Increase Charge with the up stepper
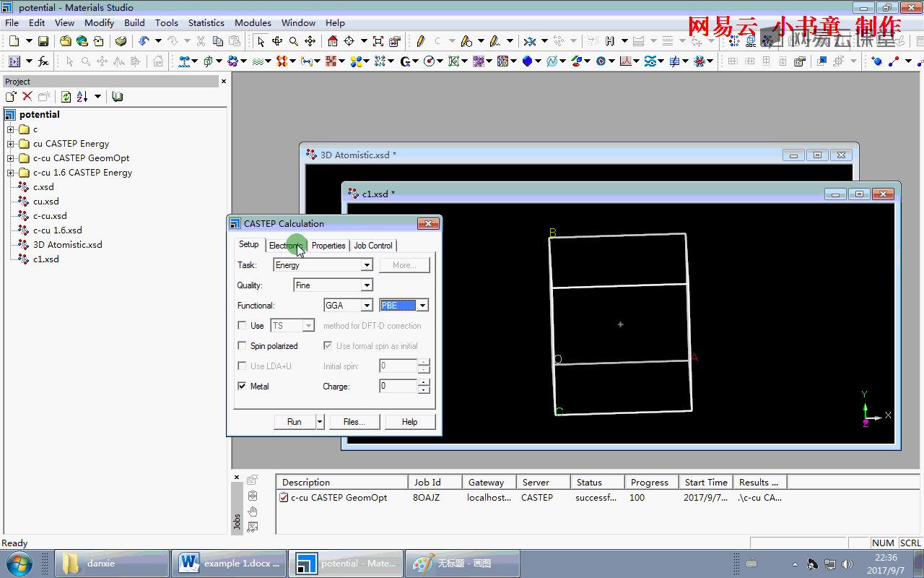Image resolution: width=924 pixels, height=578 pixels. [424, 383]
